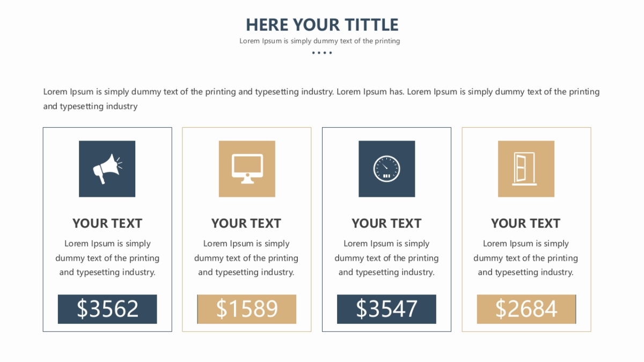Click YOUR TEXT heading under megaphone
644x362 pixels.
(107, 223)
